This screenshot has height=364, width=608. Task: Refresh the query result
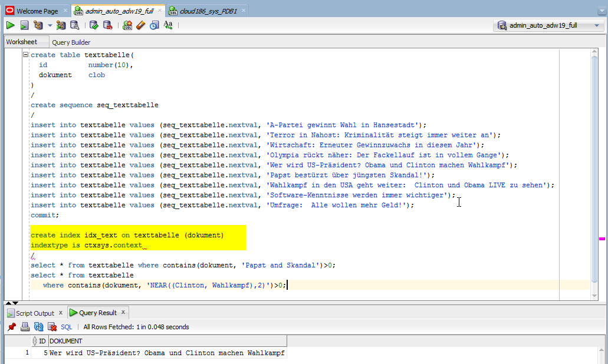click(x=38, y=327)
